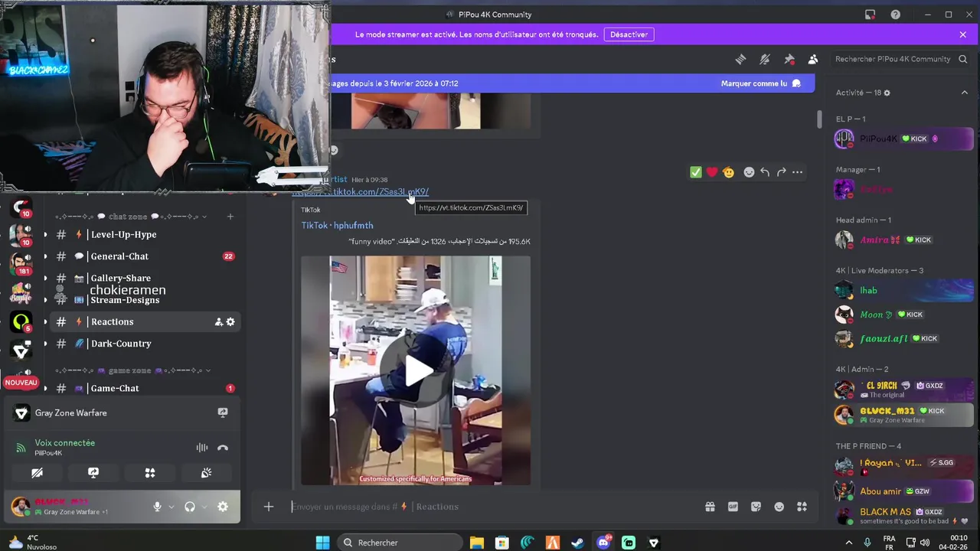Add saluting face reaction to message

(729, 172)
